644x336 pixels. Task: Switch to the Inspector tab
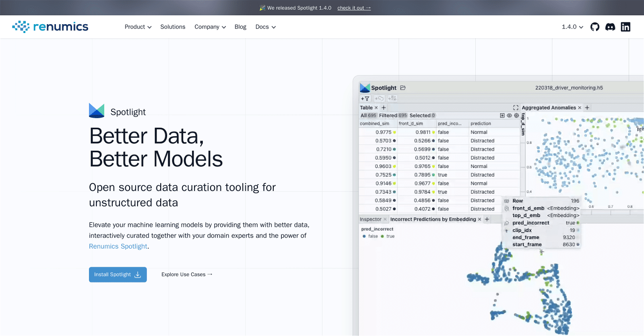(370, 220)
